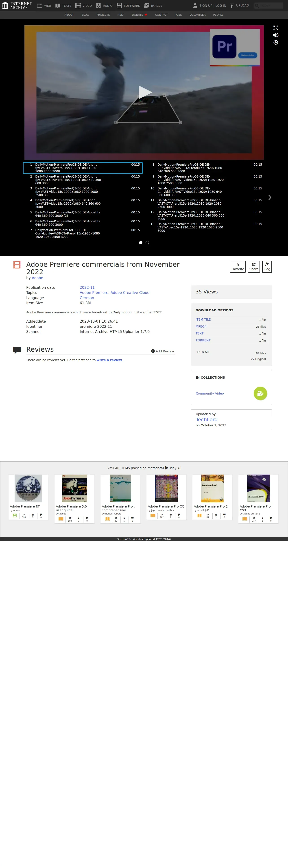The height and width of the screenshot is (868, 288).
Task: Toggle the player volume icon
Action: 275,35
